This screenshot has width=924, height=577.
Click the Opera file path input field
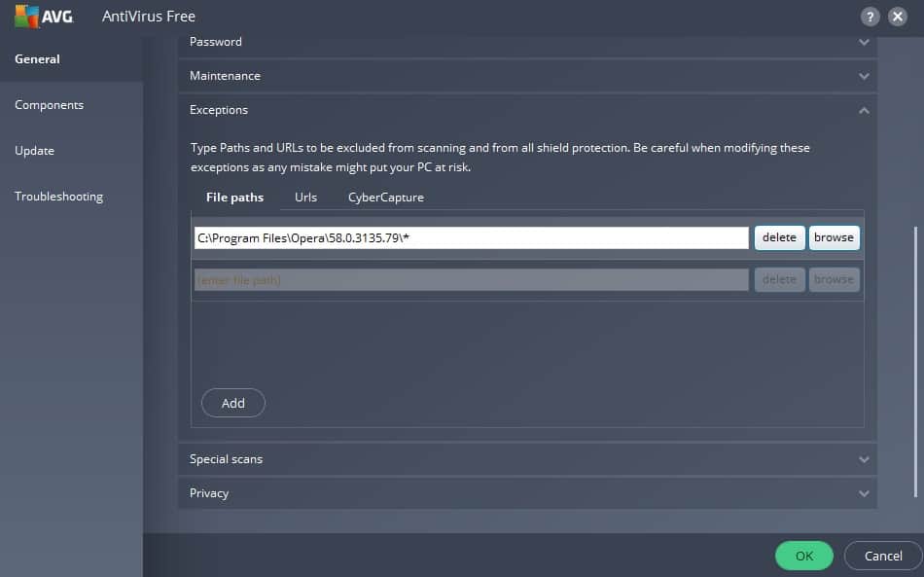(x=472, y=238)
